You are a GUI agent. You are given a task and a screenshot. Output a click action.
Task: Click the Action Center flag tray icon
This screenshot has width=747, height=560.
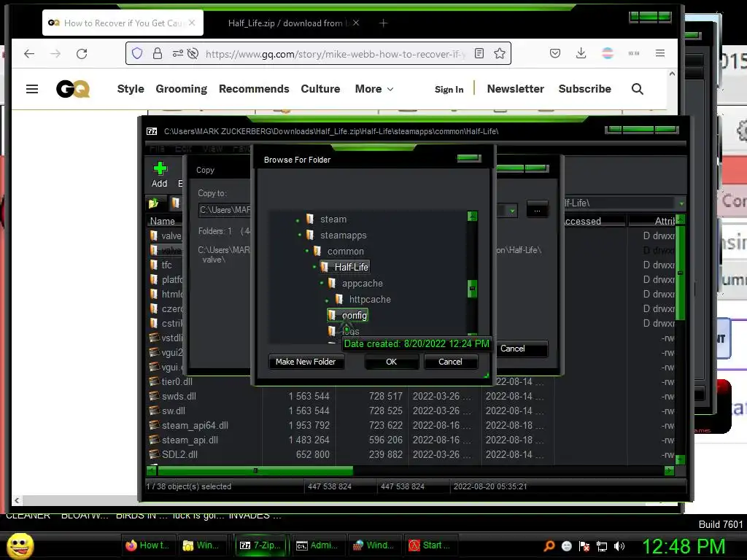(584, 546)
